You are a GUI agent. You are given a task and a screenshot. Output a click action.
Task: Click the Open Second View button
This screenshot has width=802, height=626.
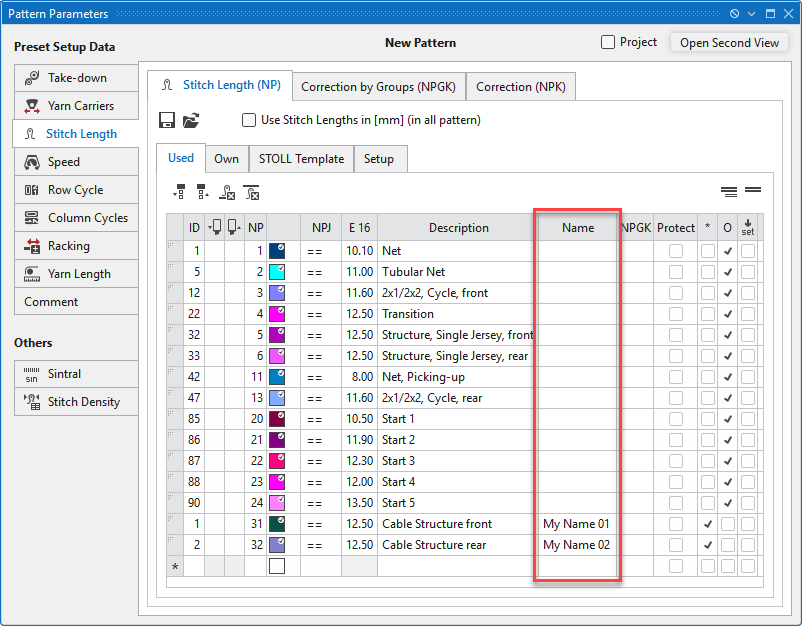click(729, 43)
